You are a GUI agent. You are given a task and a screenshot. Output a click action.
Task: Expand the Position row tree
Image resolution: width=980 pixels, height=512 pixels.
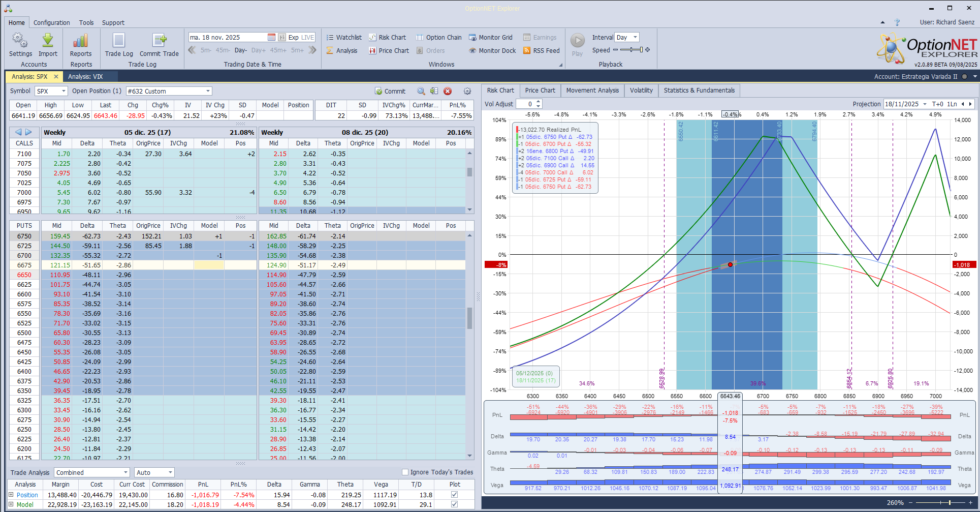(x=11, y=495)
